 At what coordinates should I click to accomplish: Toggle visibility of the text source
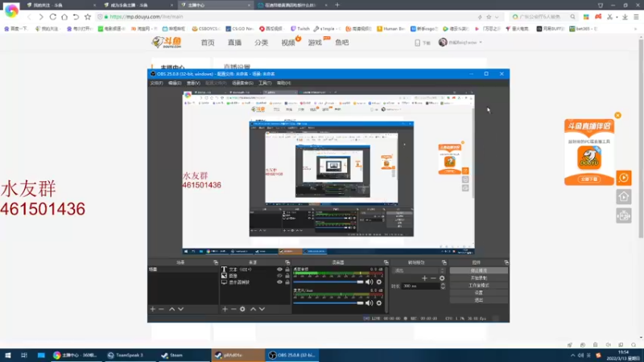(x=279, y=269)
